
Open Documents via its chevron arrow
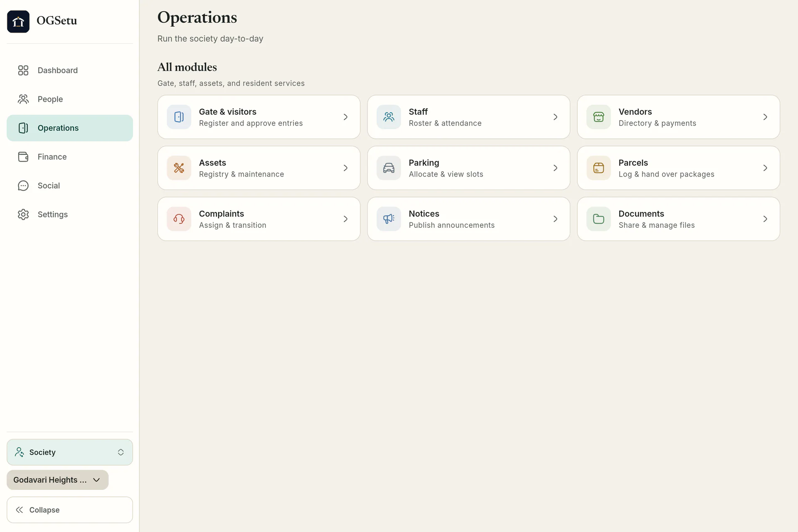click(765, 219)
